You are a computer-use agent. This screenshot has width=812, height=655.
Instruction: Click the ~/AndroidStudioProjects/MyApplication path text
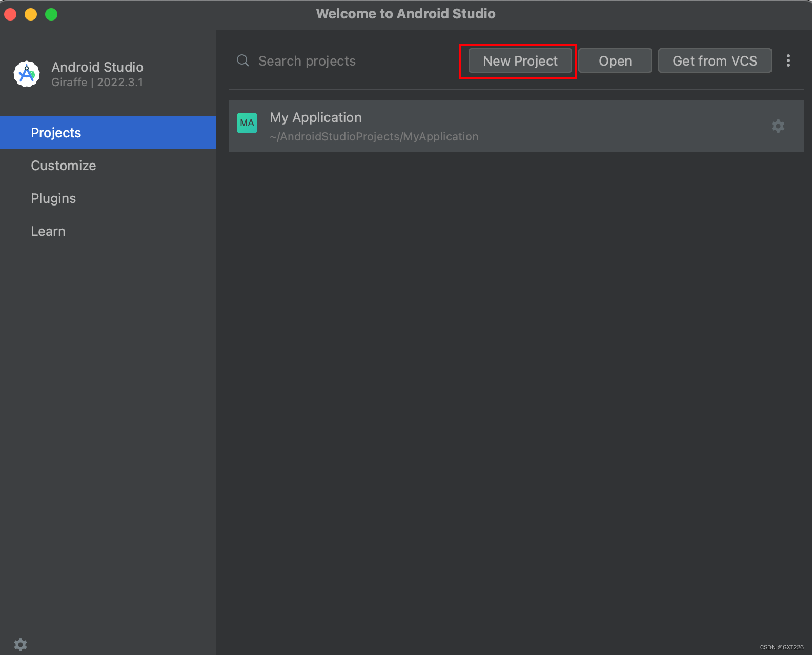374,137
